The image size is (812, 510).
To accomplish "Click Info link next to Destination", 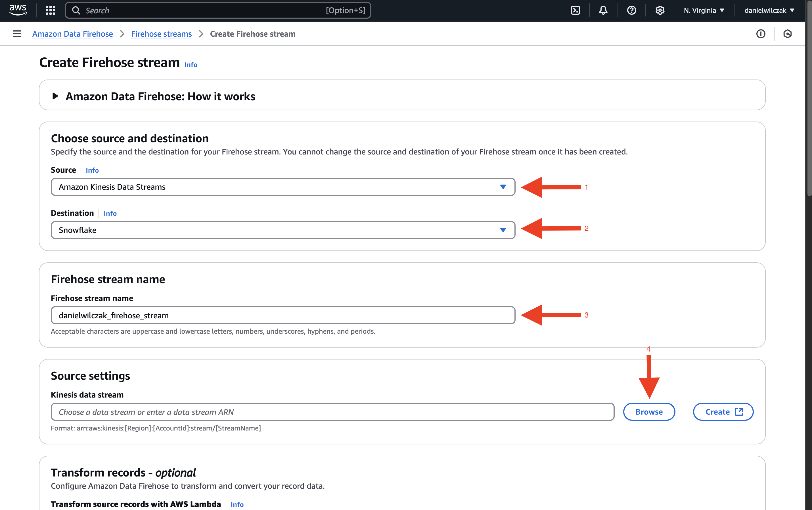I will [x=110, y=214].
